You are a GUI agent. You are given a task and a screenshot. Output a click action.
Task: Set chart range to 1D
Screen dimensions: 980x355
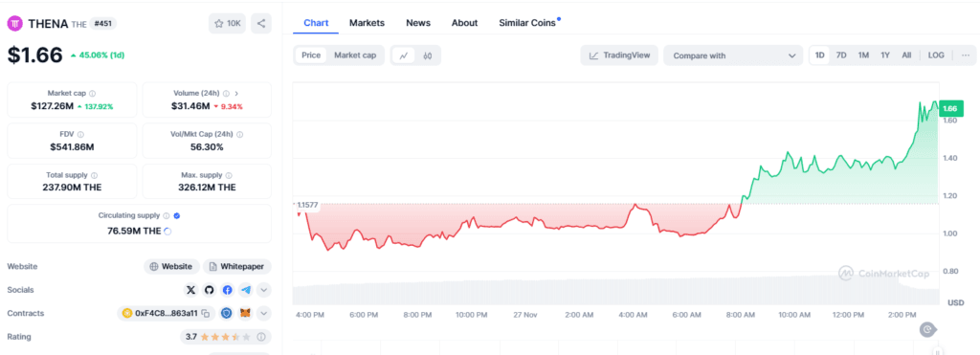click(x=820, y=55)
